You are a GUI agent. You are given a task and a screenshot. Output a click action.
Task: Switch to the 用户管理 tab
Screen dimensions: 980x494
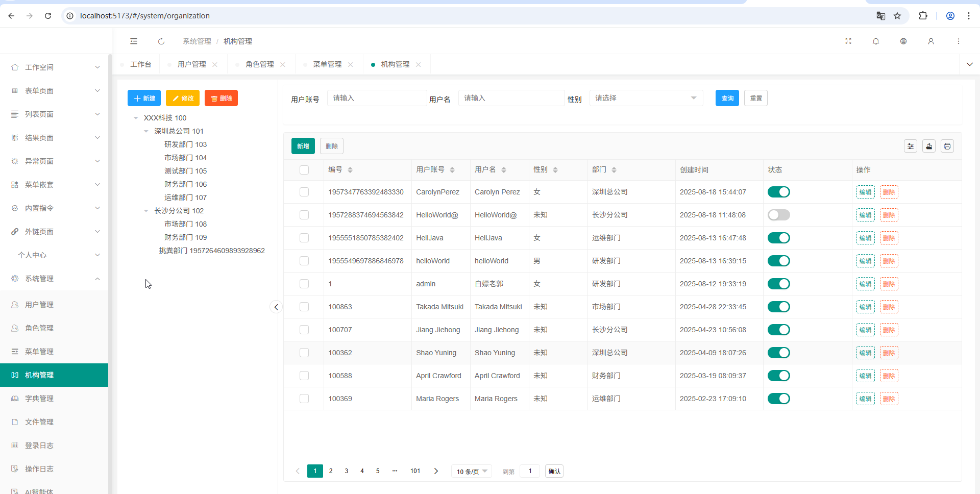pyautogui.click(x=192, y=64)
